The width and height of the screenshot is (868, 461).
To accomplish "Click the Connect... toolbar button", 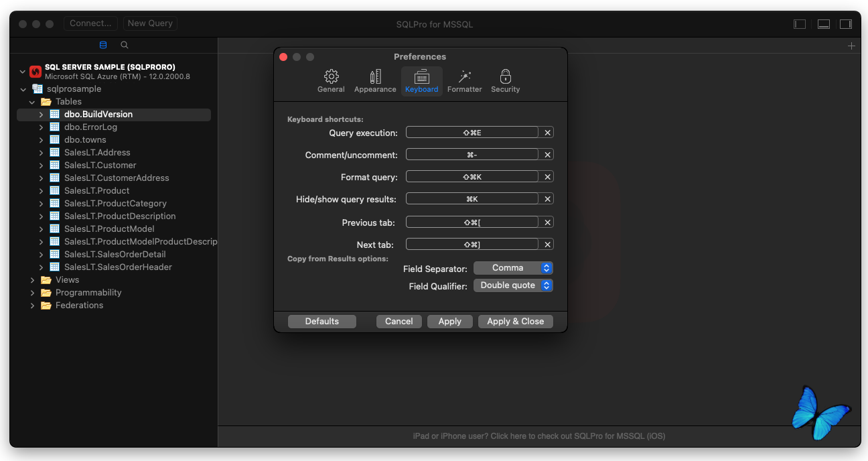I will pyautogui.click(x=91, y=23).
